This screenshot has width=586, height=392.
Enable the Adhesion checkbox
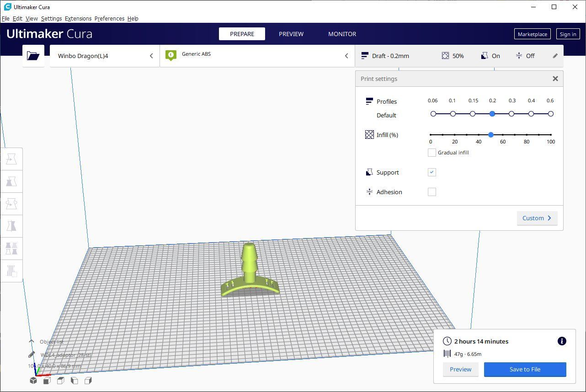432,192
